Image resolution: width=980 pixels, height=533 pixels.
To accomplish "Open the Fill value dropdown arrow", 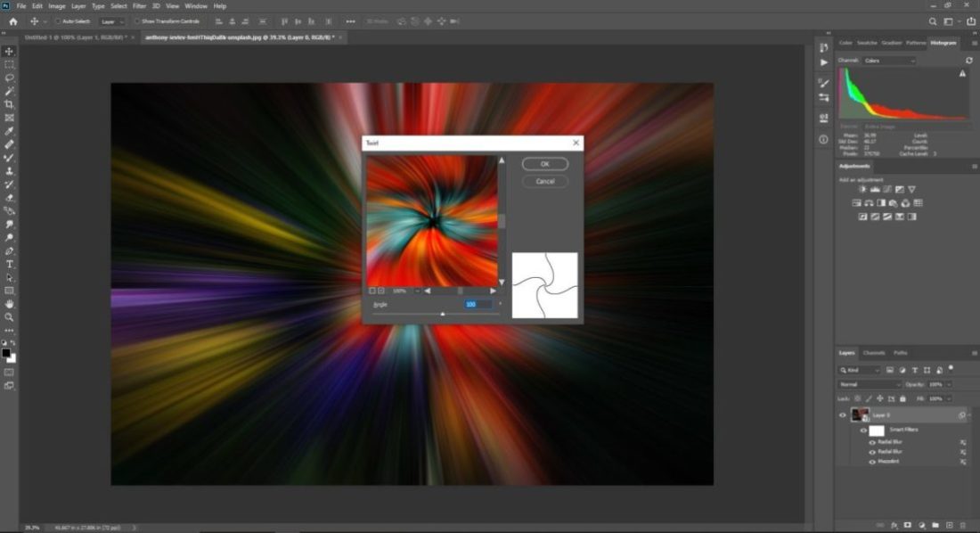I will click(x=949, y=398).
